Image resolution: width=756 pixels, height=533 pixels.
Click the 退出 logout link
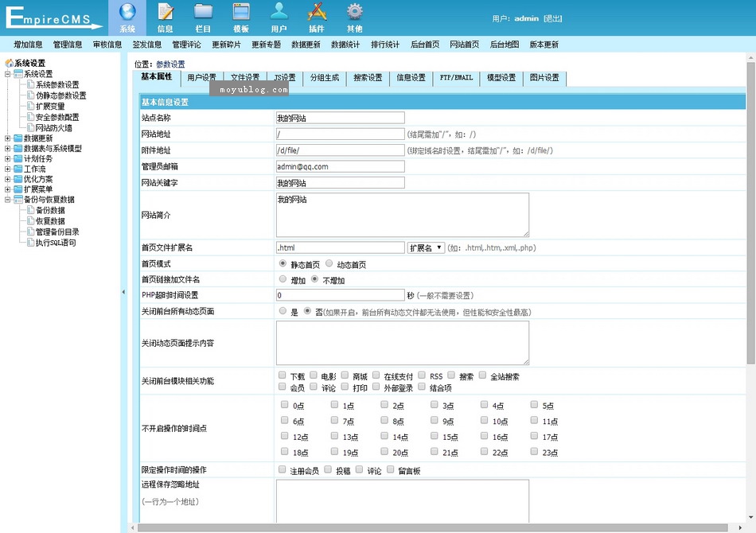pos(552,18)
